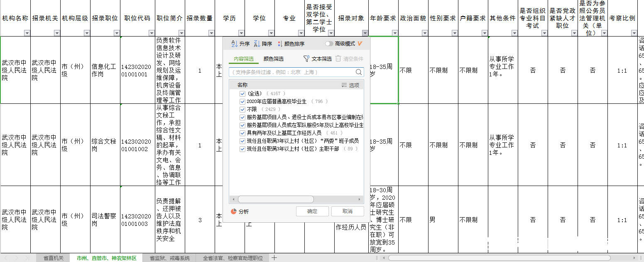Open 专业 column filter dropdown
Viewport: 644px width, 262px height.
301,33
